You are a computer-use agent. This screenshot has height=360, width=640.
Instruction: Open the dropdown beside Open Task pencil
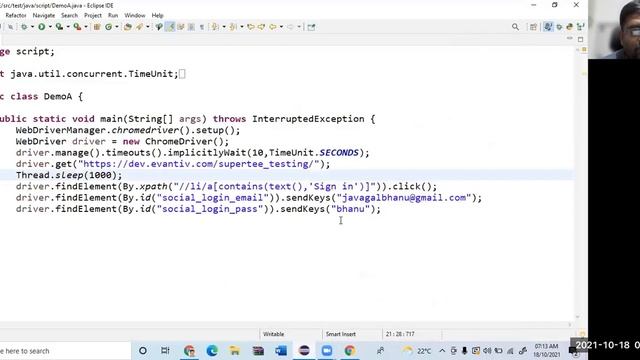point(148,27)
